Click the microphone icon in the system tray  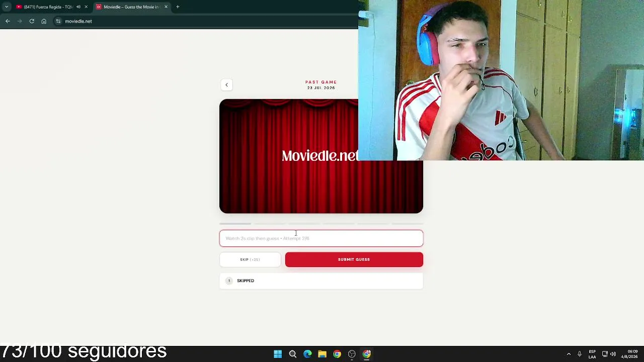tap(580, 354)
